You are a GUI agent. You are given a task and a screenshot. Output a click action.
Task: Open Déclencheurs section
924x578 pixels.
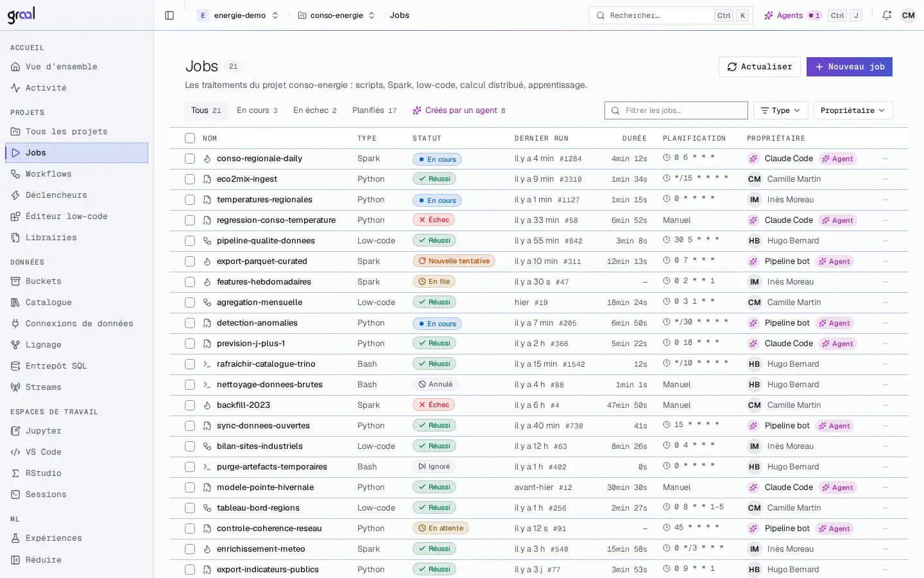77,195
